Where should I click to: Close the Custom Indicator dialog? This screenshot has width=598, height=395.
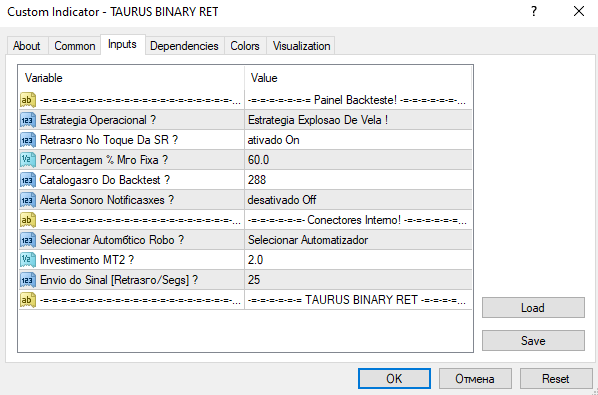coord(579,11)
